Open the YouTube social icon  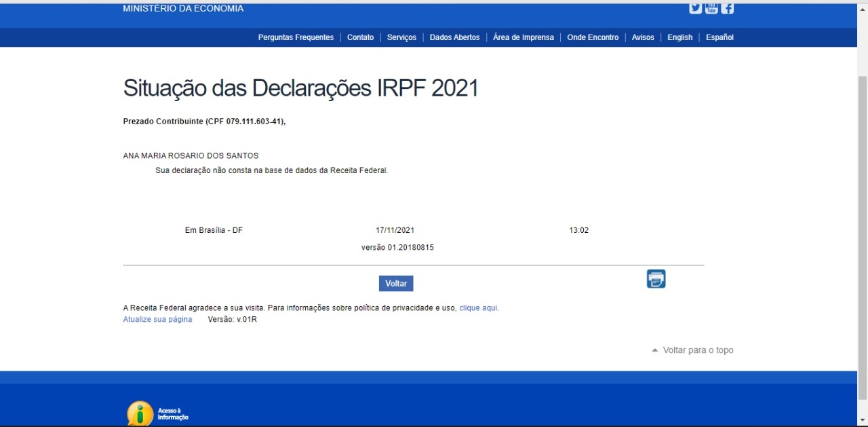coord(711,8)
